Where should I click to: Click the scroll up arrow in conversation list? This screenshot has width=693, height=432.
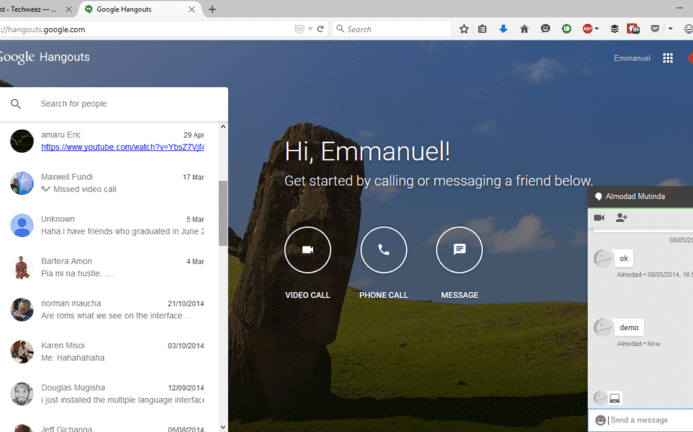tap(223, 127)
